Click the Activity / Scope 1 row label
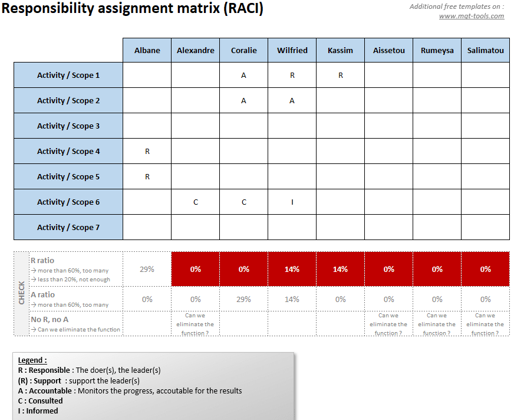The image size is (514, 420). (x=68, y=75)
